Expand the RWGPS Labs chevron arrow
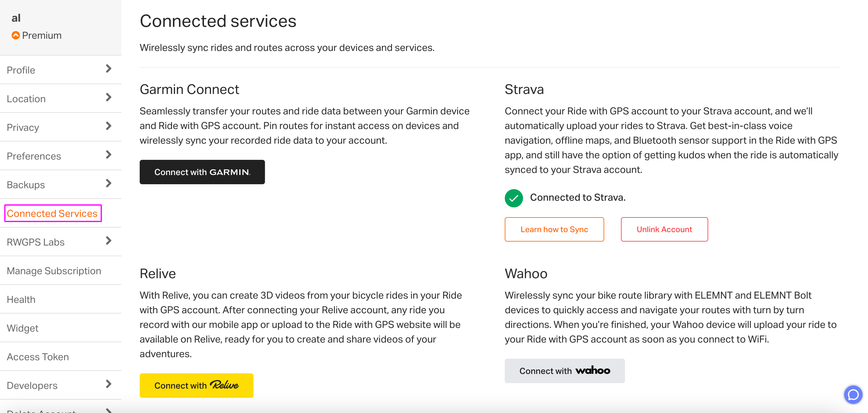This screenshot has width=868, height=413. pyautogui.click(x=109, y=241)
